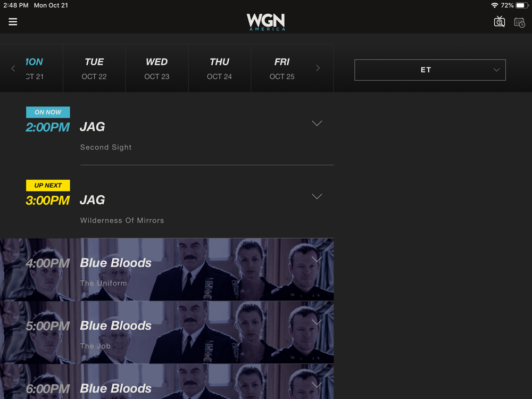This screenshot has width=532, height=399.
Task: Open the ET time zone dropdown
Action: 430,70
